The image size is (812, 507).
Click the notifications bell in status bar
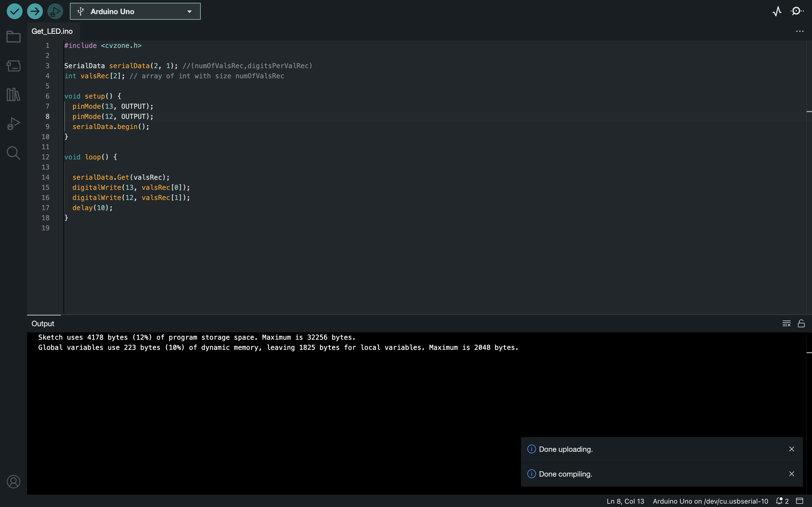[779, 501]
